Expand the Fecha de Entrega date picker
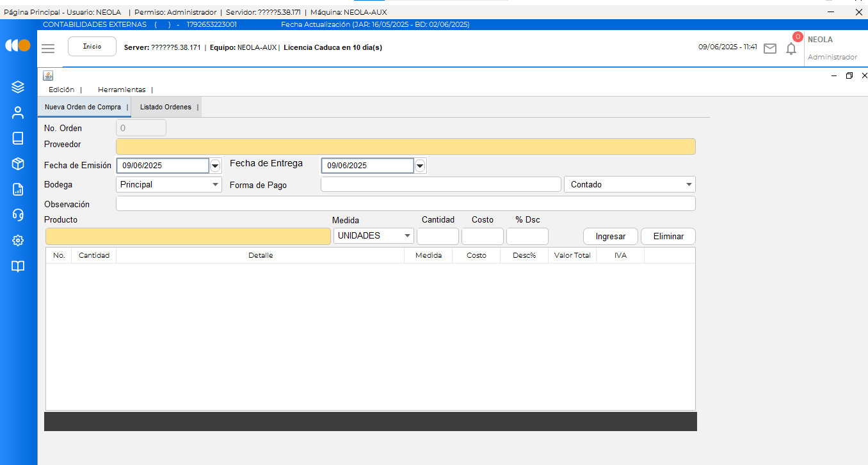Screen dimensions: 868x465 coord(420,166)
